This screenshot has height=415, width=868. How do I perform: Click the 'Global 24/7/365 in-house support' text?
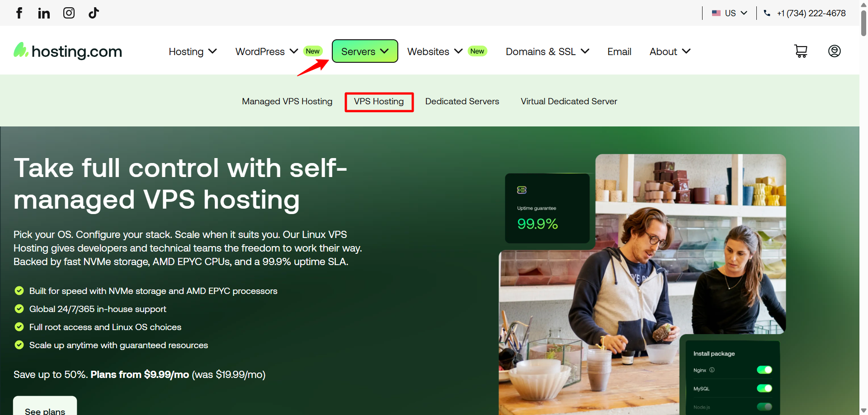98,309
